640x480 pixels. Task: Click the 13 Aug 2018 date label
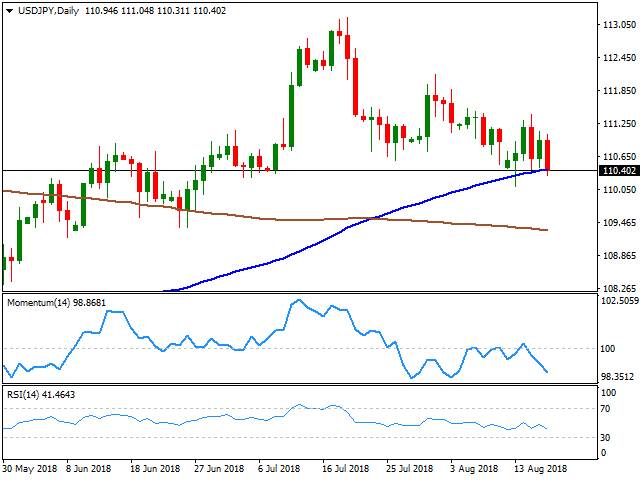coord(540,469)
